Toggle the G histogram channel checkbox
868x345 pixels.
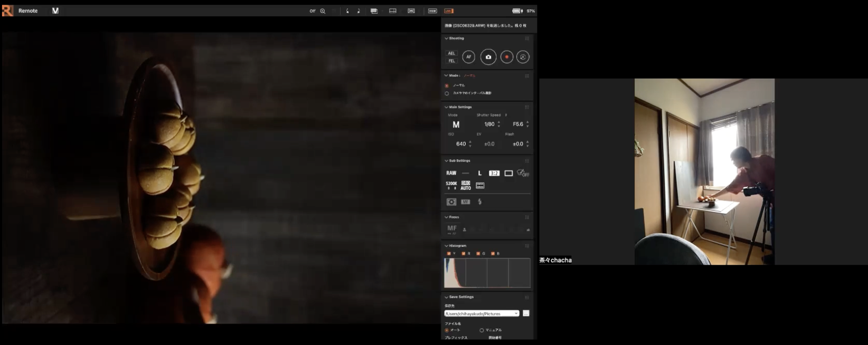pos(478,254)
